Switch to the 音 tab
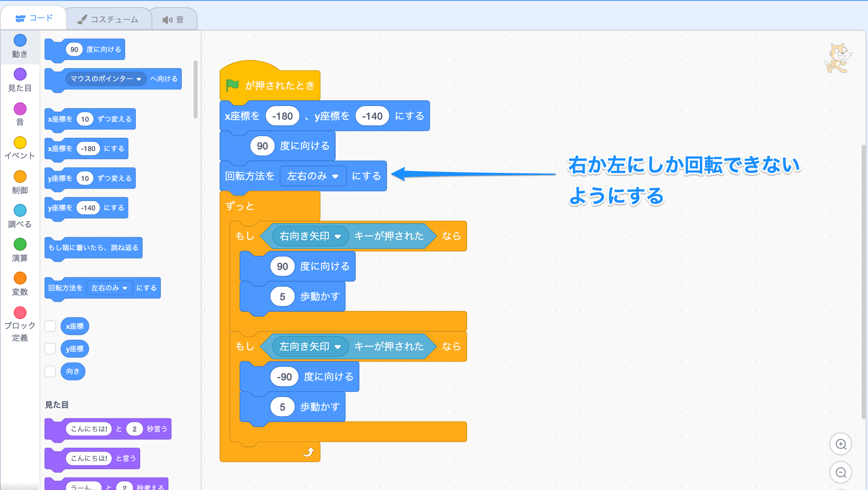The width and height of the screenshot is (868, 490). pyautogui.click(x=173, y=19)
